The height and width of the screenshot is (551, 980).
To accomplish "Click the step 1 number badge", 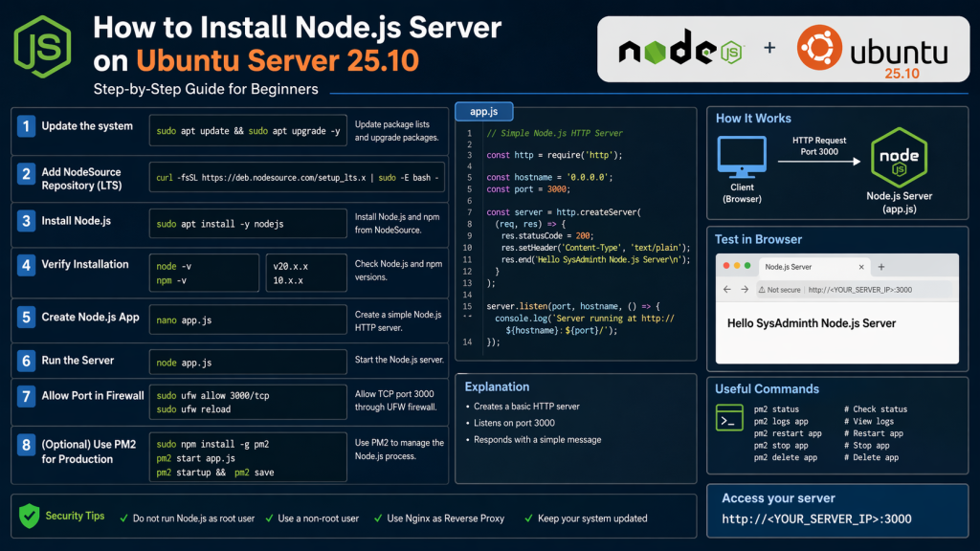I will pyautogui.click(x=26, y=126).
